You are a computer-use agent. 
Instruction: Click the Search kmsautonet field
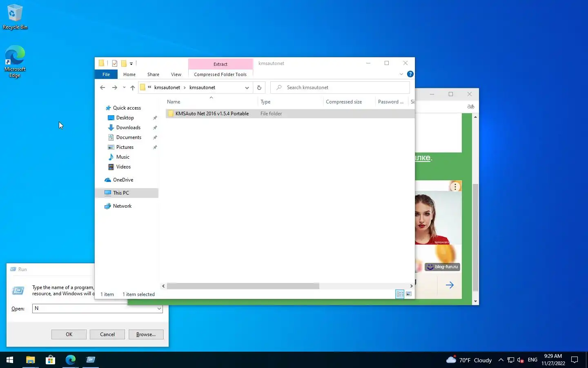coord(340,88)
